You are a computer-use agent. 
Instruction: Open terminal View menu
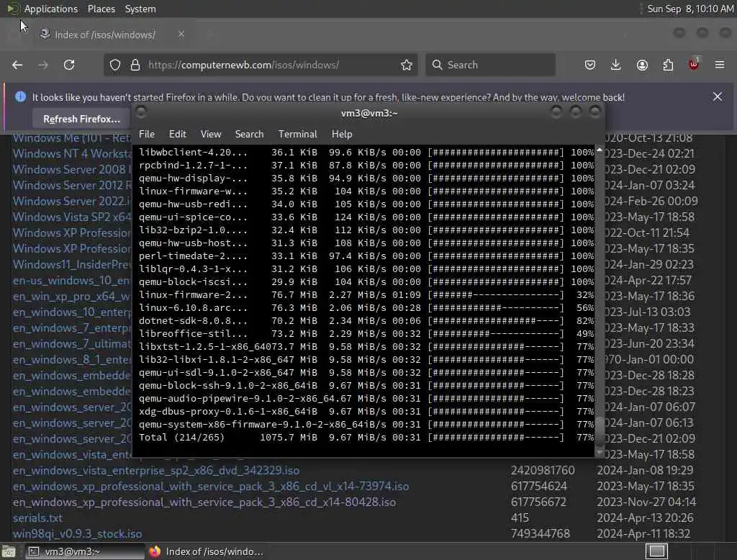pyautogui.click(x=211, y=134)
